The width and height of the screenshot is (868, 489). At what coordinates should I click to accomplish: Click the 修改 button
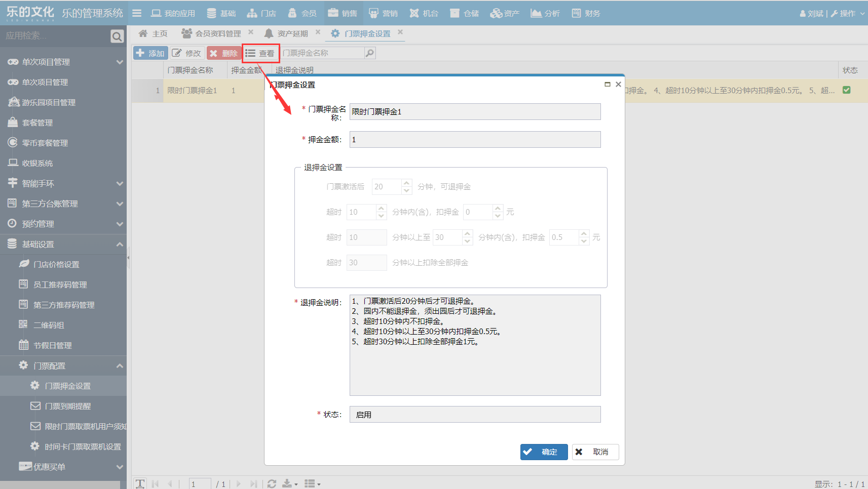click(186, 53)
